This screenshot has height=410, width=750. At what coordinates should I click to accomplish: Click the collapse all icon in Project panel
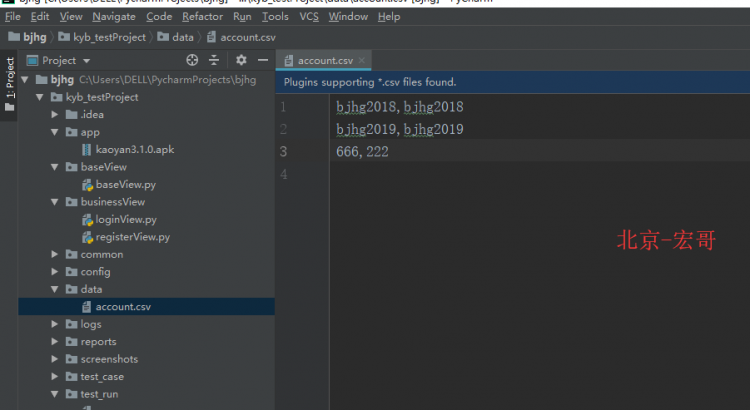pyautogui.click(x=213, y=60)
